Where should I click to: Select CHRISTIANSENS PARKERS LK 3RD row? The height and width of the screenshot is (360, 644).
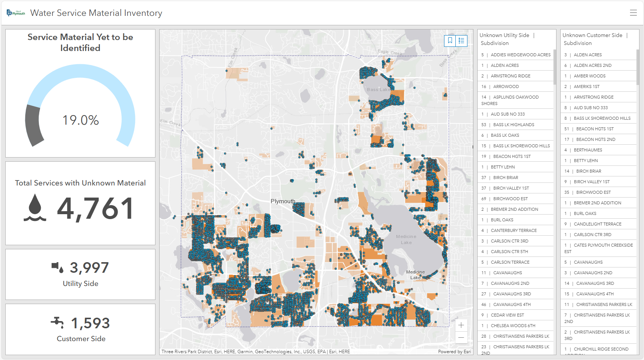pos(598,335)
